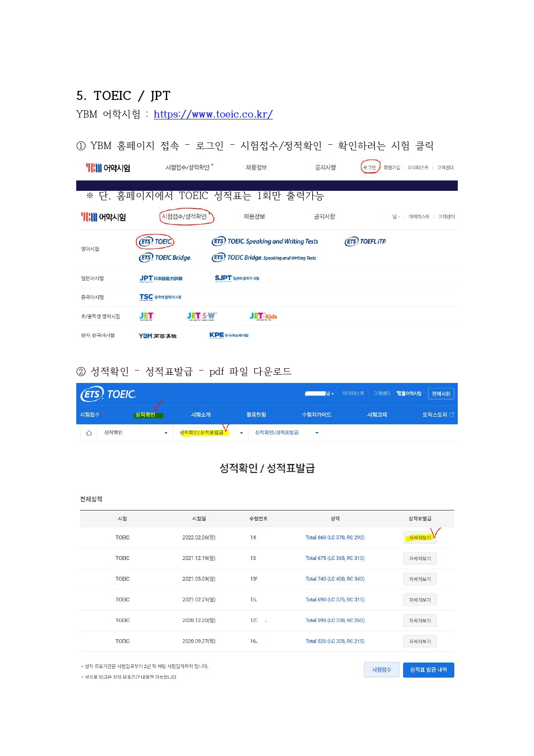Open the 시험교재 navigation tab
The height and width of the screenshot is (756, 534).
click(377, 414)
